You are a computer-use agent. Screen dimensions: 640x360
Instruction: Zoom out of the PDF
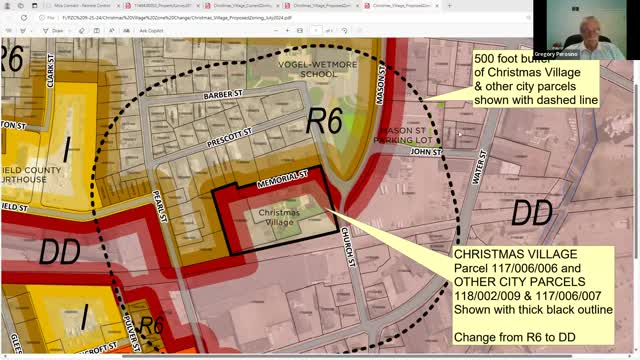(x=276, y=31)
